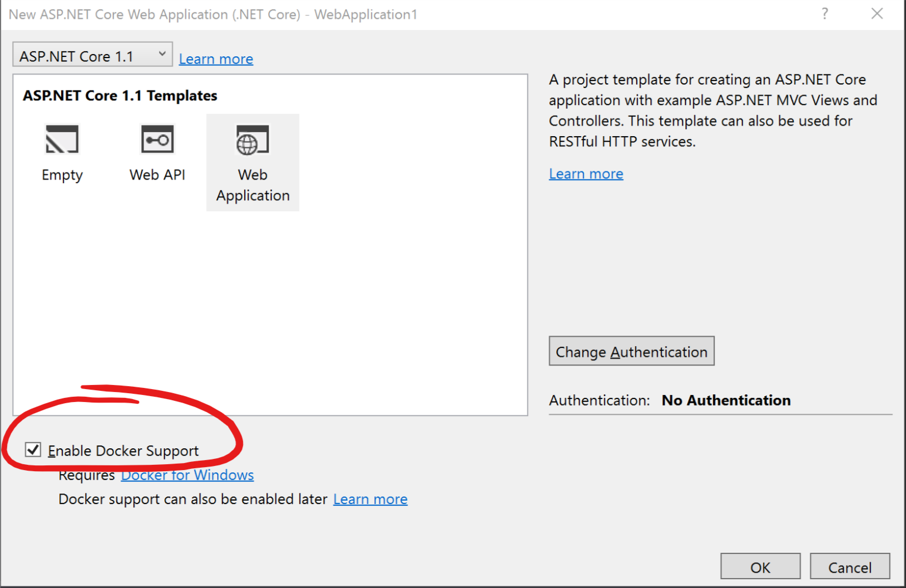Click the ASP.NET Core 1.1 Templates heading
This screenshot has width=906, height=588.
(120, 96)
